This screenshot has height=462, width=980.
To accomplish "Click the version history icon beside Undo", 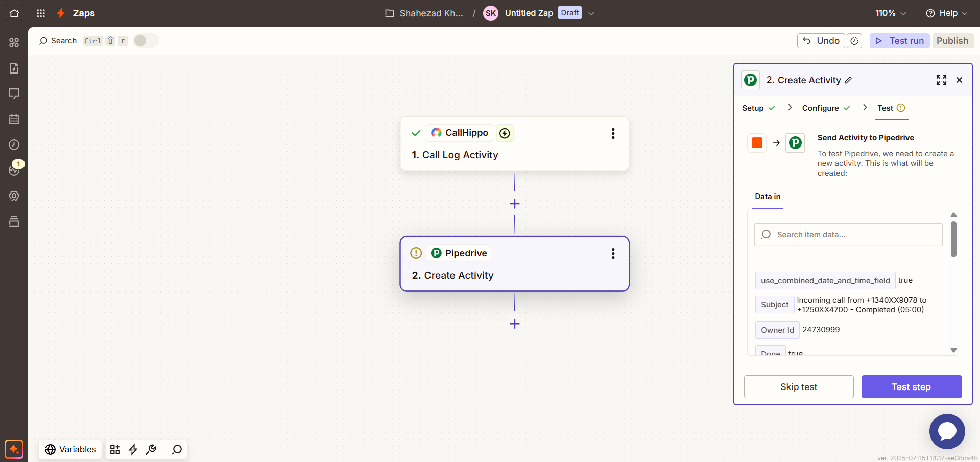I will click(854, 41).
